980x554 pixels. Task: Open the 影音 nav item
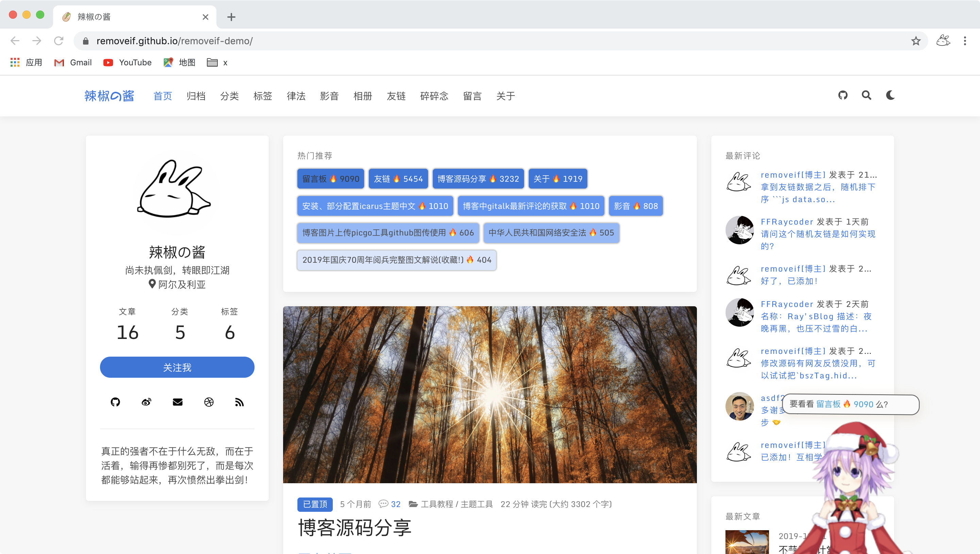329,96
